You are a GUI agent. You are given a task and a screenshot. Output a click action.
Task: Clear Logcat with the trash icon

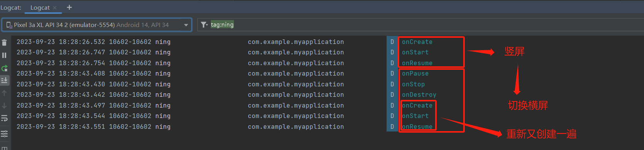(x=4, y=42)
